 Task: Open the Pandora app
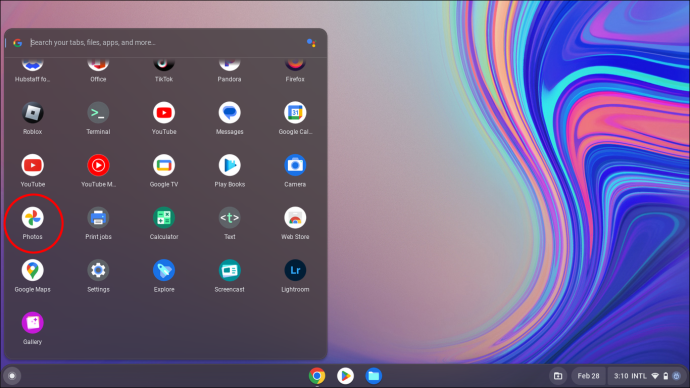(229, 64)
